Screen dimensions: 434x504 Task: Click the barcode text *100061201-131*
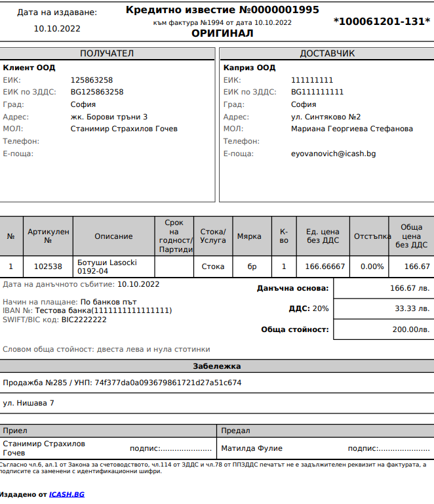click(382, 22)
